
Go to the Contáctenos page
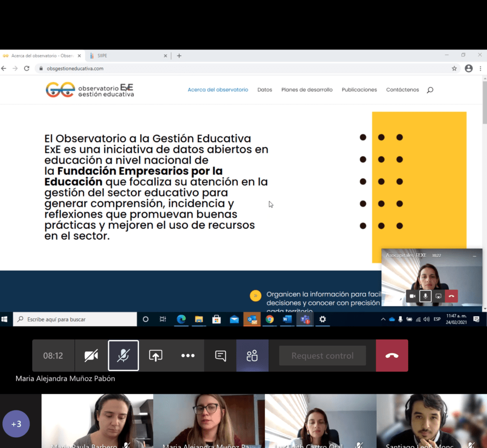pyautogui.click(x=402, y=90)
